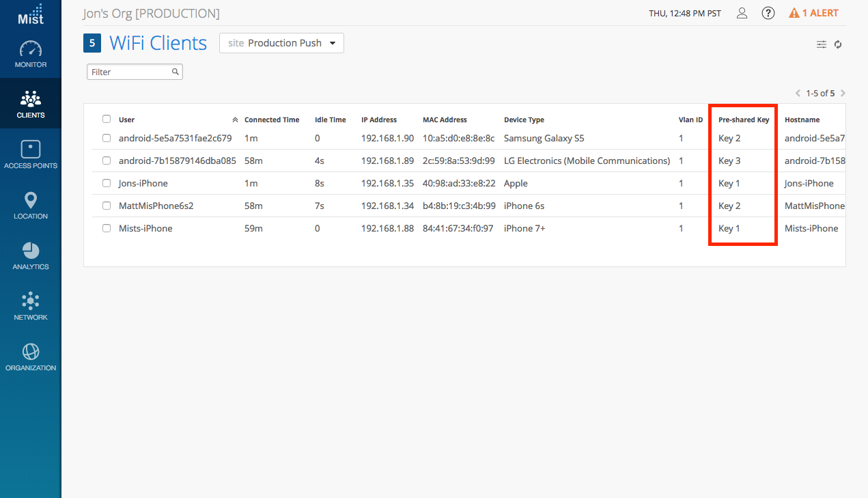The width and height of the screenshot is (868, 498).
Task: Refresh the WiFi clients list
Action: (x=838, y=44)
